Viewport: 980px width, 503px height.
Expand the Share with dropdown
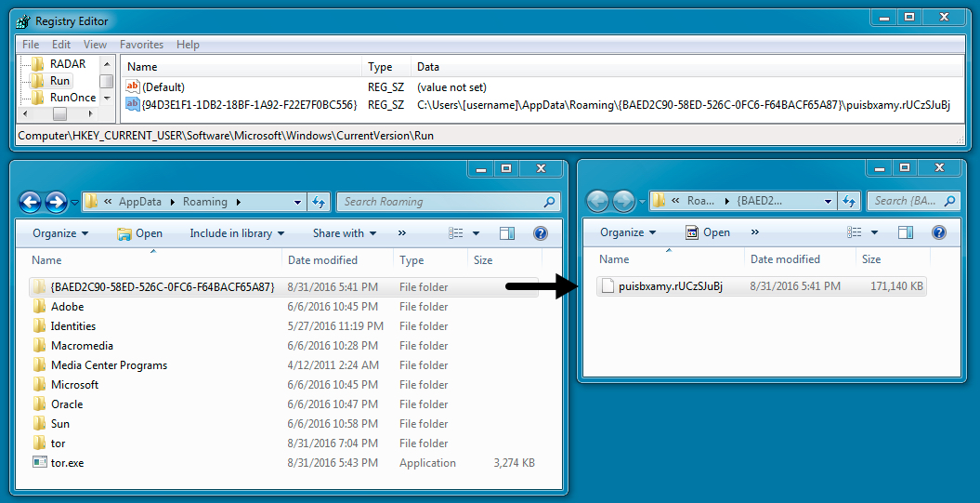pyautogui.click(x=345, y=233)
